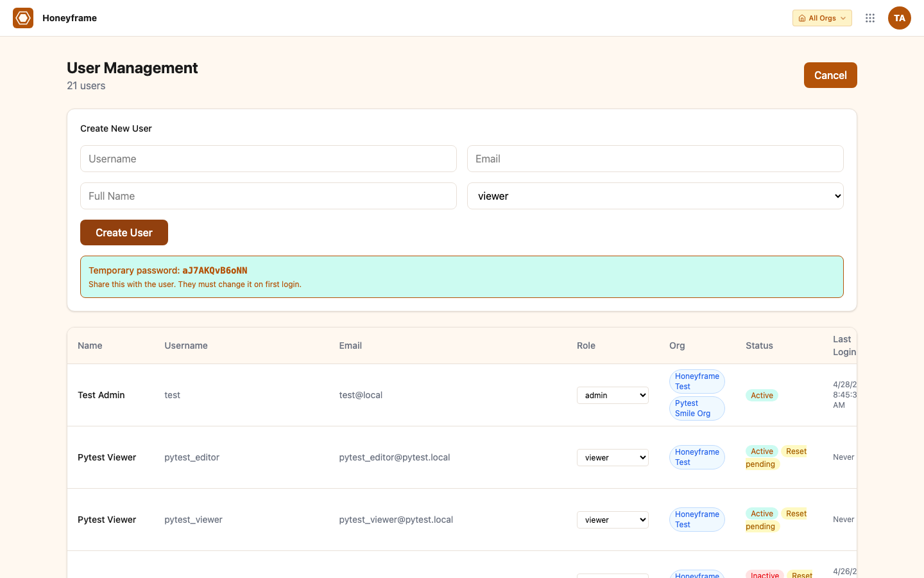The width and height of the screenshot is (924, 578).
Task: Expand the All Orgs organization selector
Action: click(x=822, y=18)
